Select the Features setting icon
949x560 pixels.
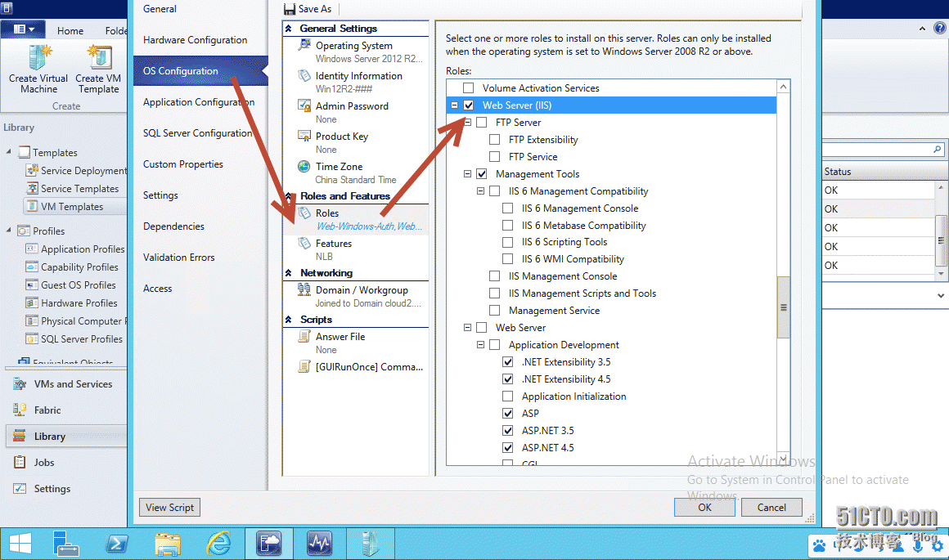(304, 243)
